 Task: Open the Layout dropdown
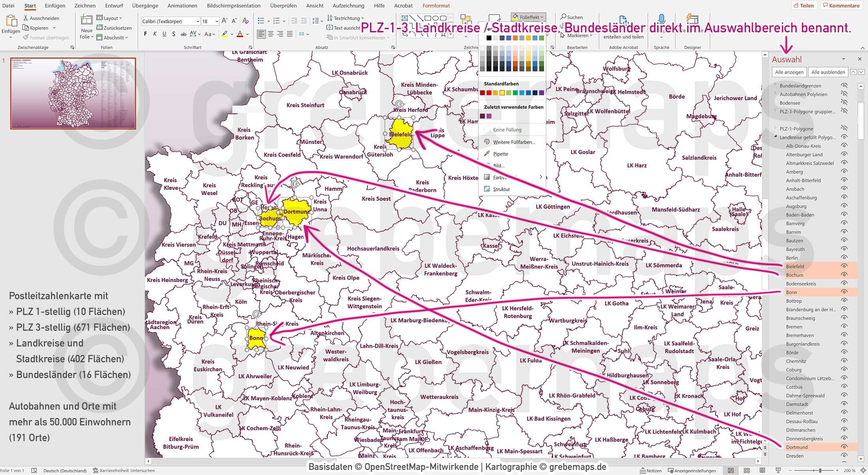coord(109,18)
